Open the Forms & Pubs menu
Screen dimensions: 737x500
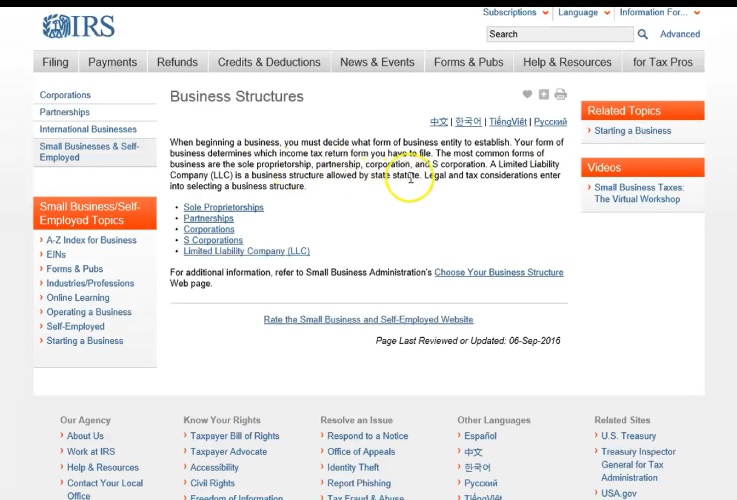pyautogui.click(x=468, y=62)
